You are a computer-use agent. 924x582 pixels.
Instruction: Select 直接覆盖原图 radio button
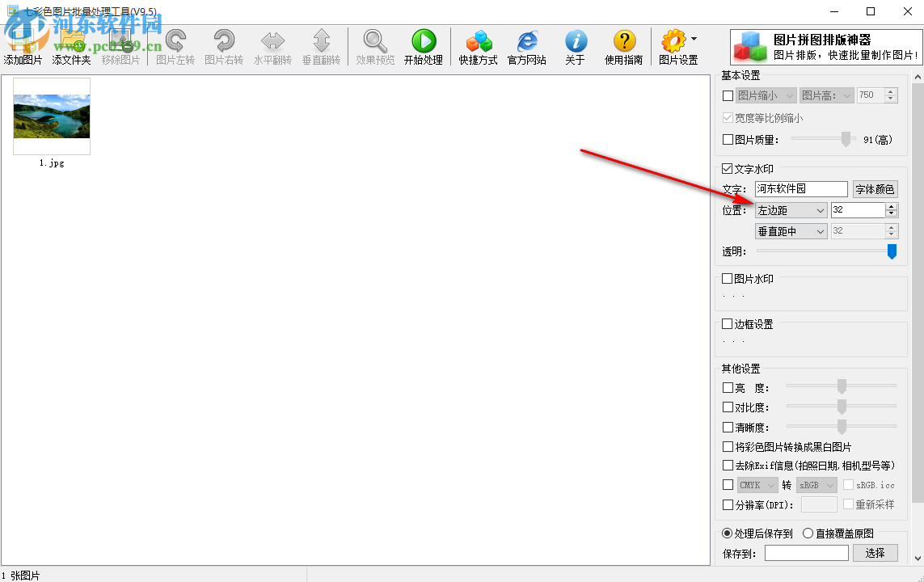click(808, 533)
